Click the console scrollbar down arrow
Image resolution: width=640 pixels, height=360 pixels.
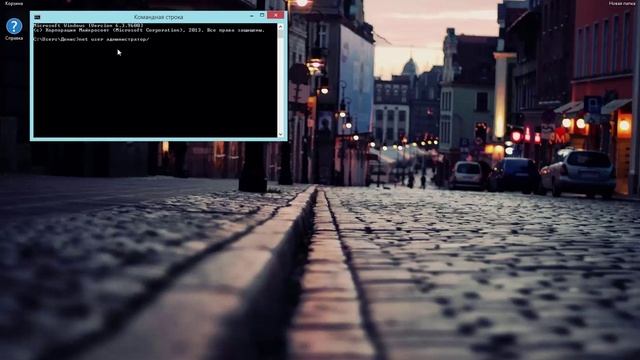pos(280,134)
